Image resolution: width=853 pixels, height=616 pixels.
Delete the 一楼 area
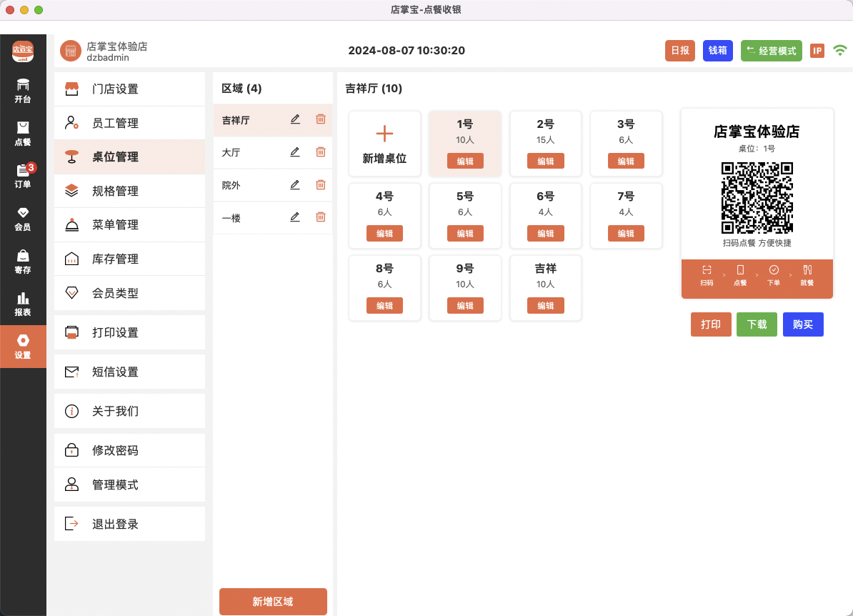(321, 217)
